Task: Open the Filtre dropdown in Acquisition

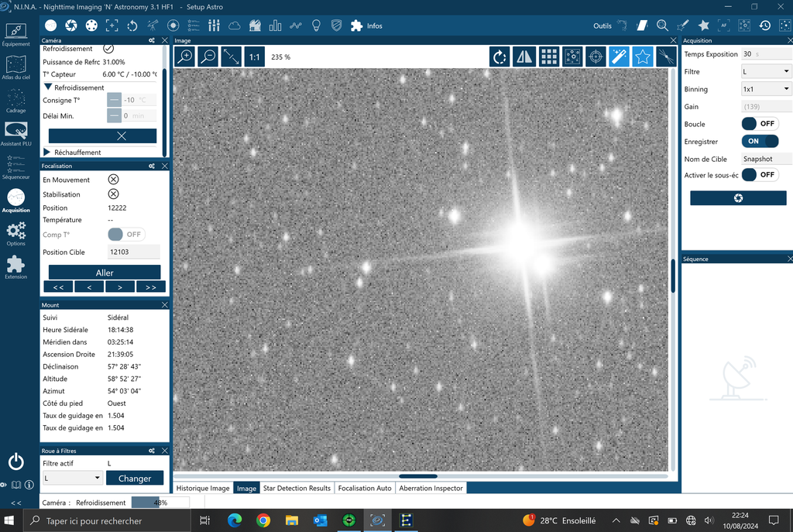Action: [766, 72]
